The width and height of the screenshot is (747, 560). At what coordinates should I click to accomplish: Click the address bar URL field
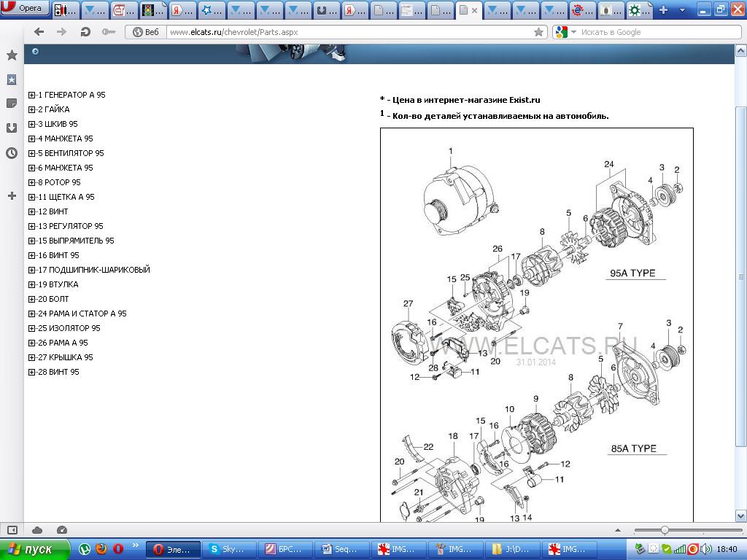click(x=350, y=32)
